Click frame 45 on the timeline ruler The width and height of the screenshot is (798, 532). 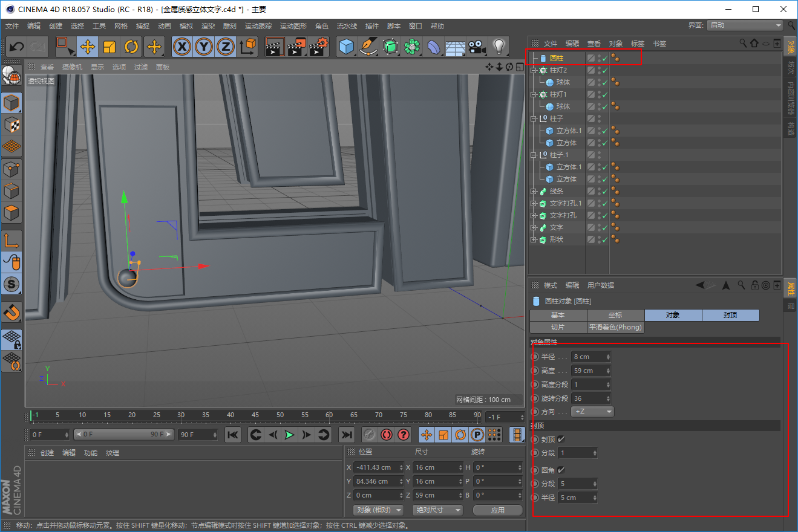tap(255, 416)
